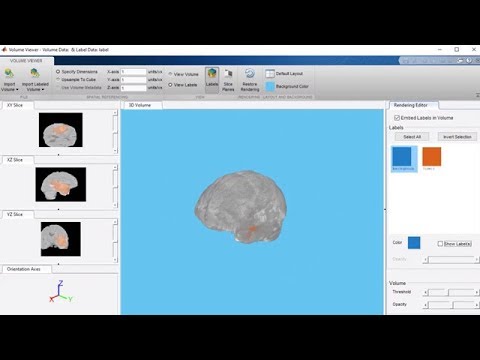Open the Import Labeled Volume dropdown arrow

43,90
